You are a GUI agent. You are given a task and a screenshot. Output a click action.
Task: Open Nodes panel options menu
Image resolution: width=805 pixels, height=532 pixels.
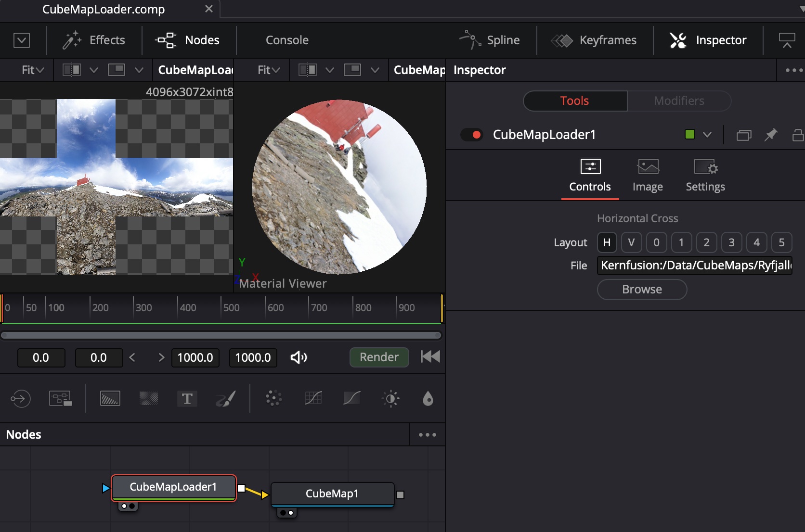click(x=427, y=435)
